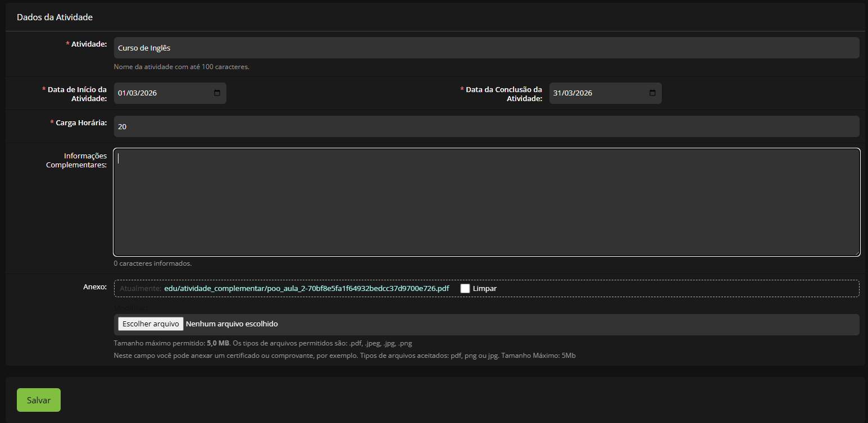The width and height of the screenshot is (868, 423).
Task: Focus the Atividade field containing Curso de Inglês
Action: pos(486,48)
